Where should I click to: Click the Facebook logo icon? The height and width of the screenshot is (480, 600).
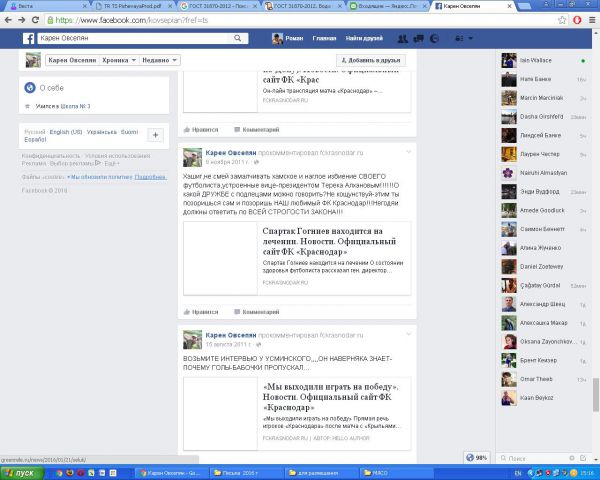click(28, 38)
